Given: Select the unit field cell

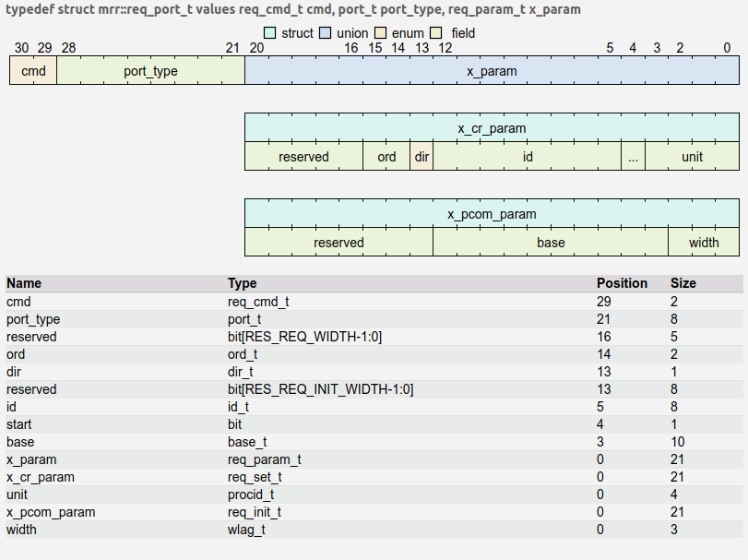Looking at the screenshot, I should tap(692, 157).
